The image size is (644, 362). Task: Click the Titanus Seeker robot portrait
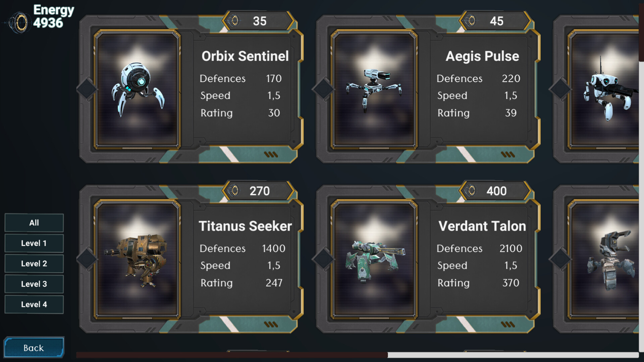tap(137, 259)
